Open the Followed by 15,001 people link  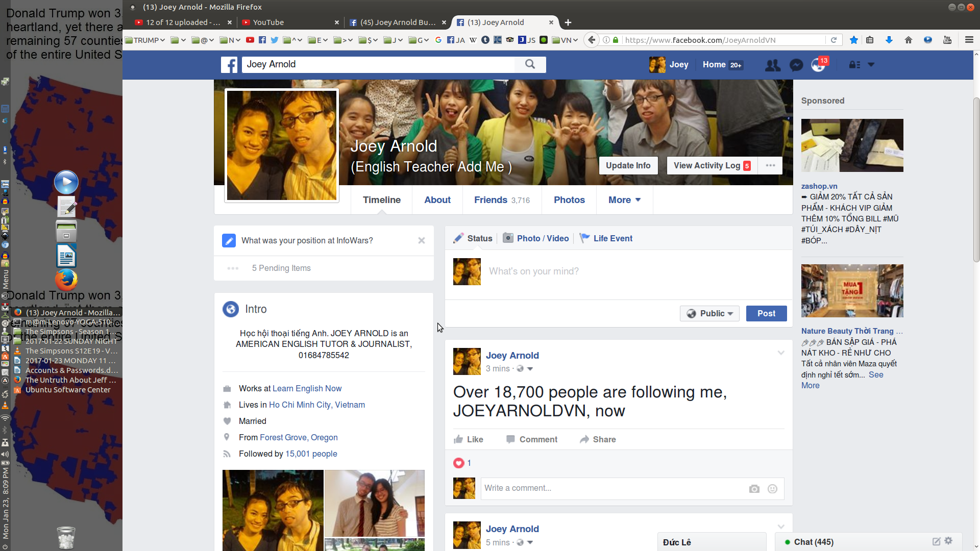click(x=311, y=454)
